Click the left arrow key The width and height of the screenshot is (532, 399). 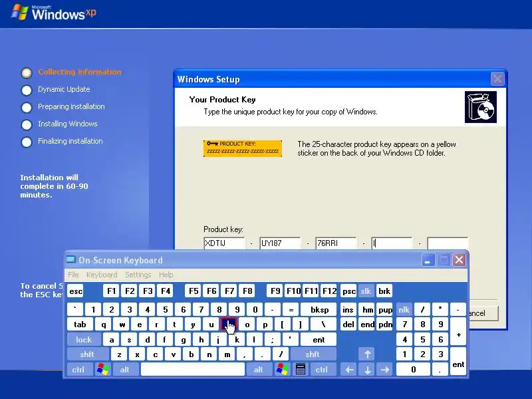(350, 369)
